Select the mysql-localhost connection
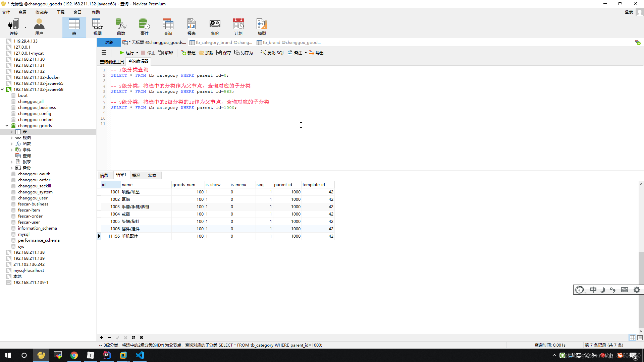This screenshot has width=644, height=362. click(29, 270)
